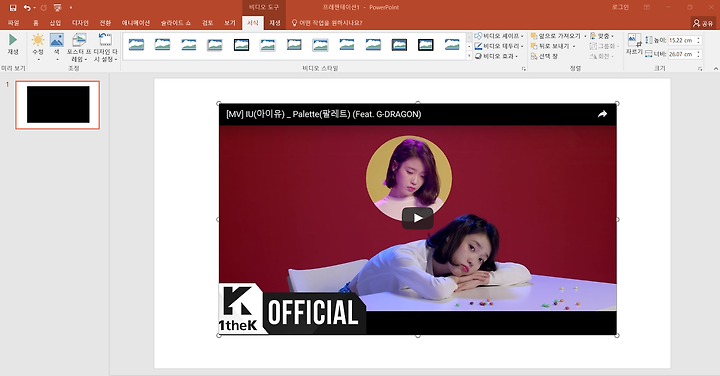Play the embedded YouTube video
This screenshot has height=376, width=720.
[417, 218]
